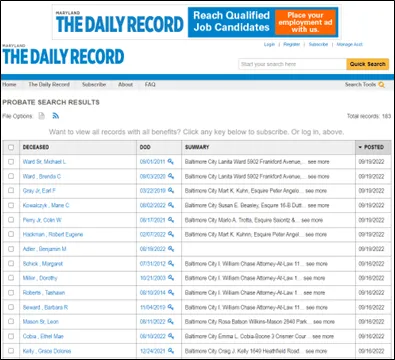Screen dimensions: 395x360
Task: Click key icon in Seward, Barbara R row
Action: 170,307
